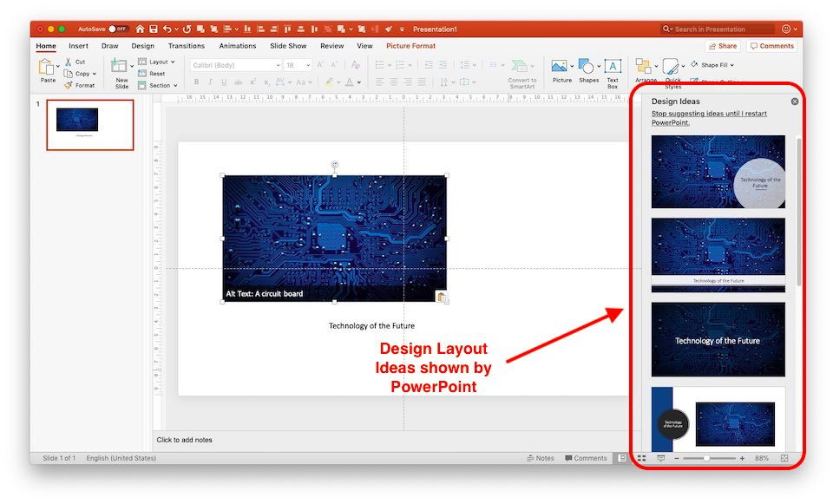Click the Underline formatting icon

coord(224,82)
